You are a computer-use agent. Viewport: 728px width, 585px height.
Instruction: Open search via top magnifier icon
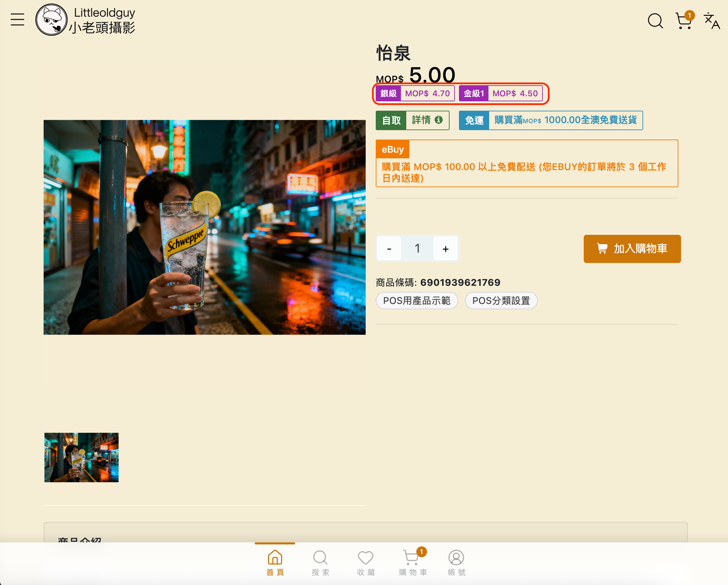(655, 21)
